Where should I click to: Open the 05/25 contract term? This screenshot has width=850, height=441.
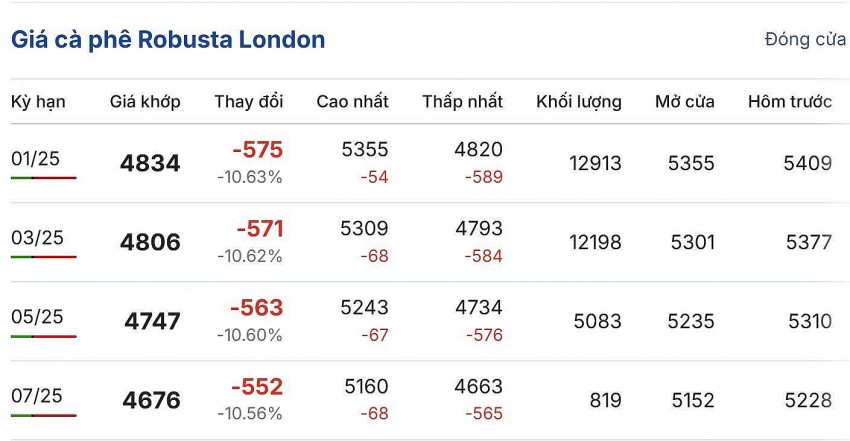point(37,317)
